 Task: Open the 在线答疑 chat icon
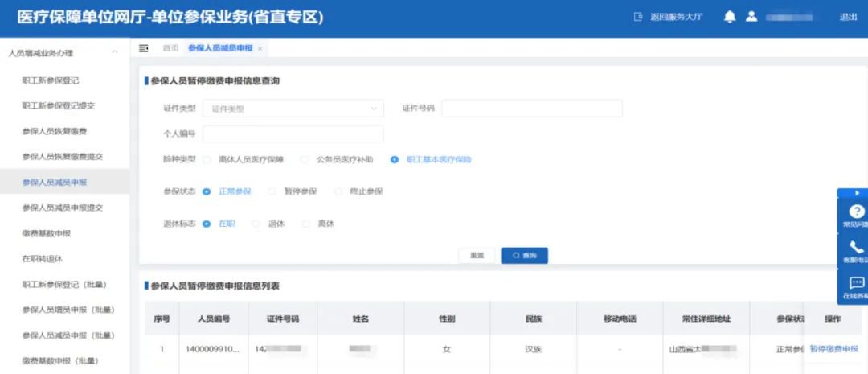click(856, 283)
